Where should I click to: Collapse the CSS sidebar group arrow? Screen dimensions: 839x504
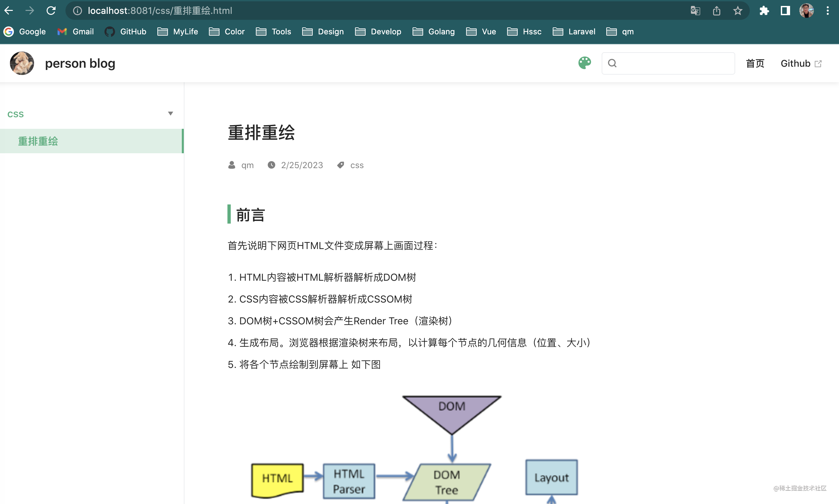pyautogui.click(x=171, y=113)
